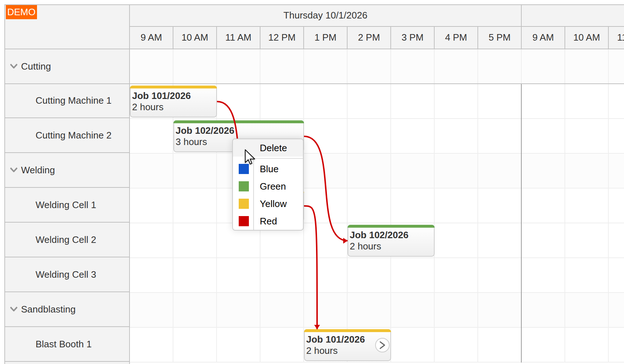Screen dimensions: 624x364
Task: Select Red in the context menu
Action: (x=268, y=221)
